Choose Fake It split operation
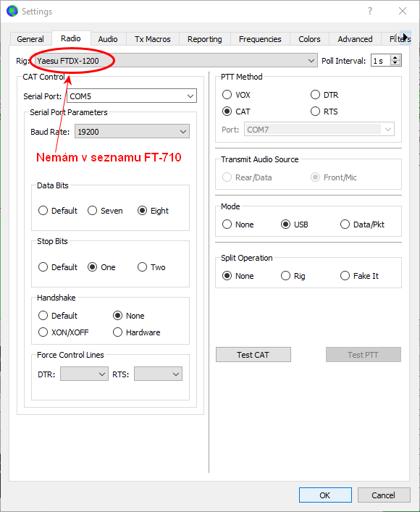Image resolution: width=420 pixels, height=512 pixels. [x=345, y=276]
